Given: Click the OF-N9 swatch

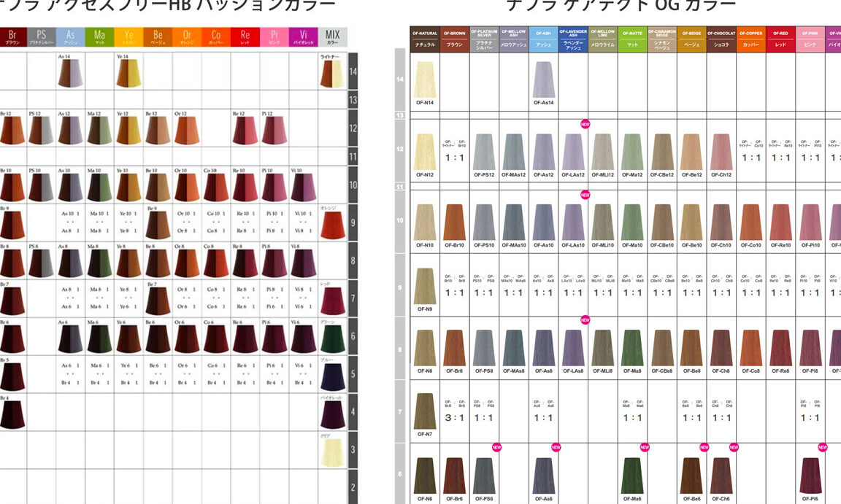Looking at the screenshot, I should tap(425, 286).
